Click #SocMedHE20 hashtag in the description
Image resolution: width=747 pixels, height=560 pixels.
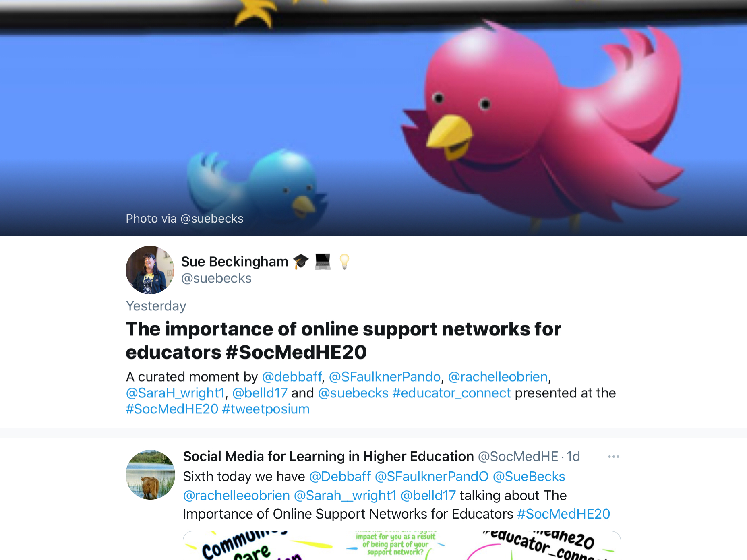tap(172, 409)
